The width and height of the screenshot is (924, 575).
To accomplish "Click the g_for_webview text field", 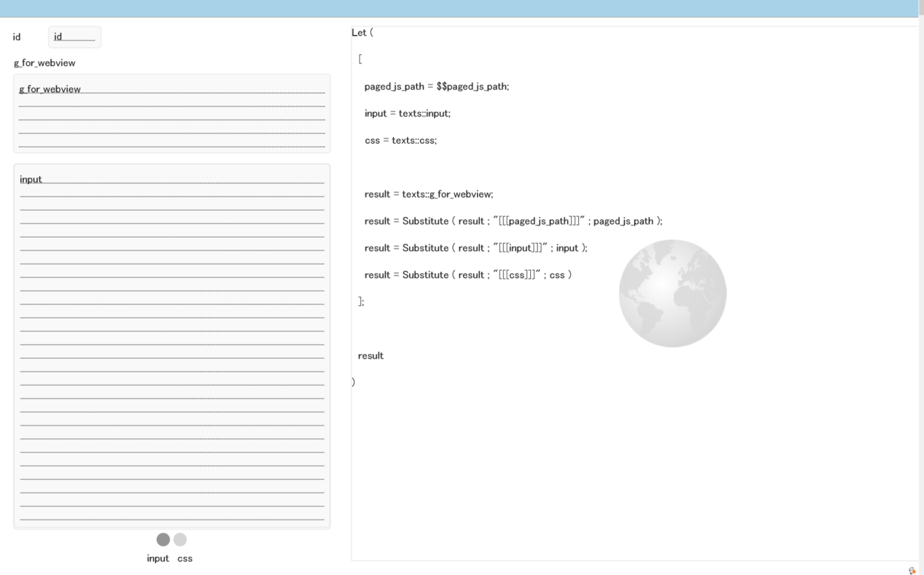I will click(x=172, y=113).
